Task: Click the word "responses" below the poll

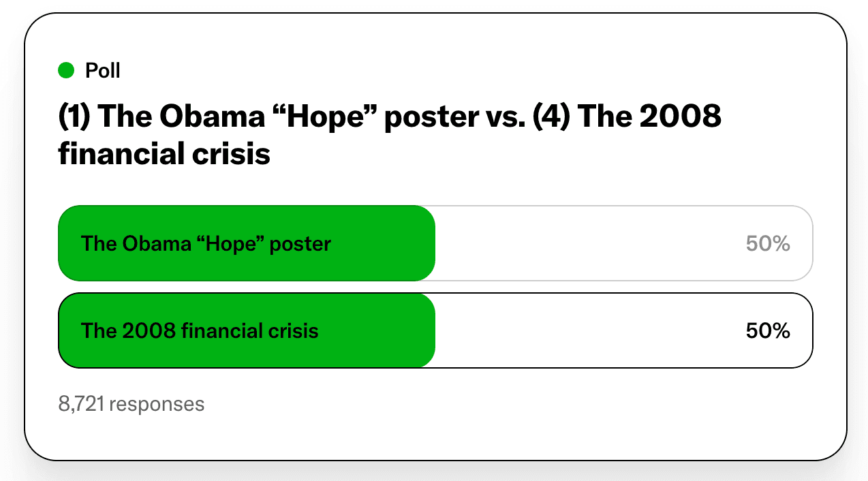Action: [x=157, y=404]
